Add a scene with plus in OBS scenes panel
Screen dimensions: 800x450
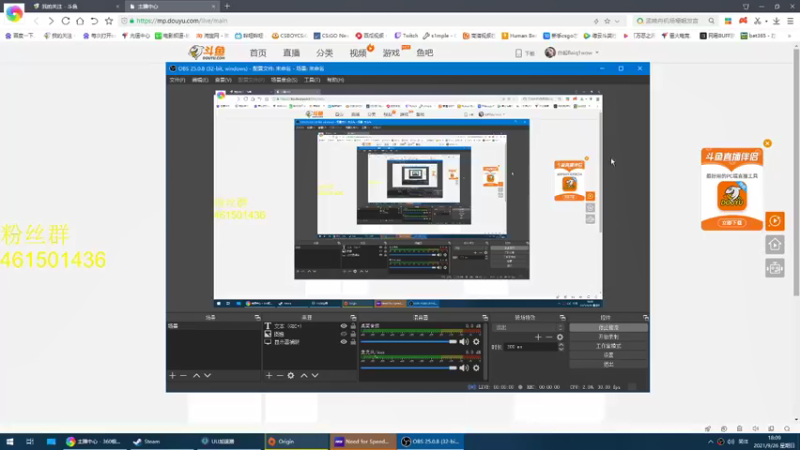point(172,376)
